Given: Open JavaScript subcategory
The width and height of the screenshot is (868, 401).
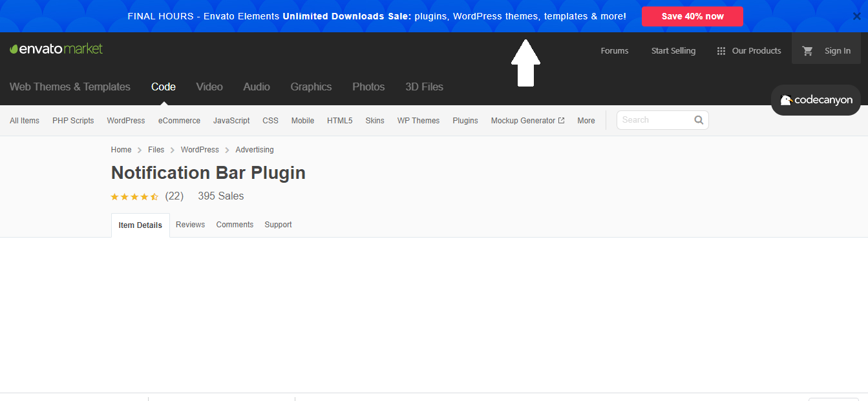Looking at the screenshot, I should tap(231, 121).
